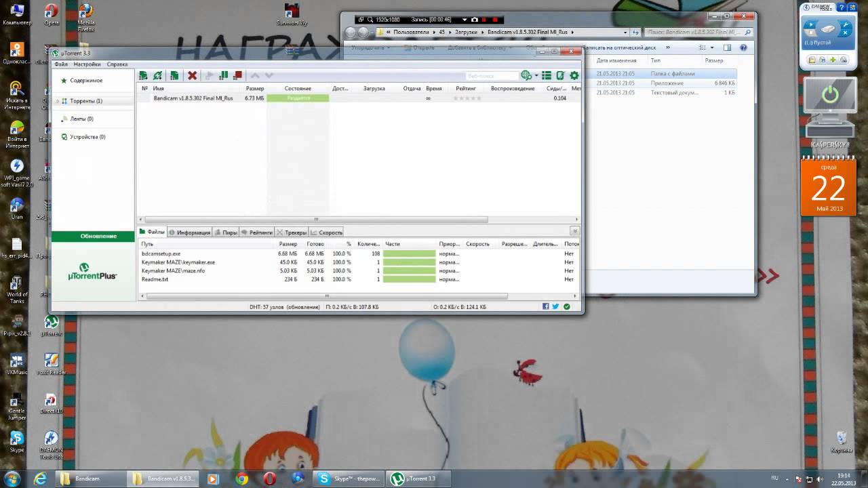Open uTorrent preferences gear icon
The width and height of the screenshot is (868, 488).
pos(574,75)
